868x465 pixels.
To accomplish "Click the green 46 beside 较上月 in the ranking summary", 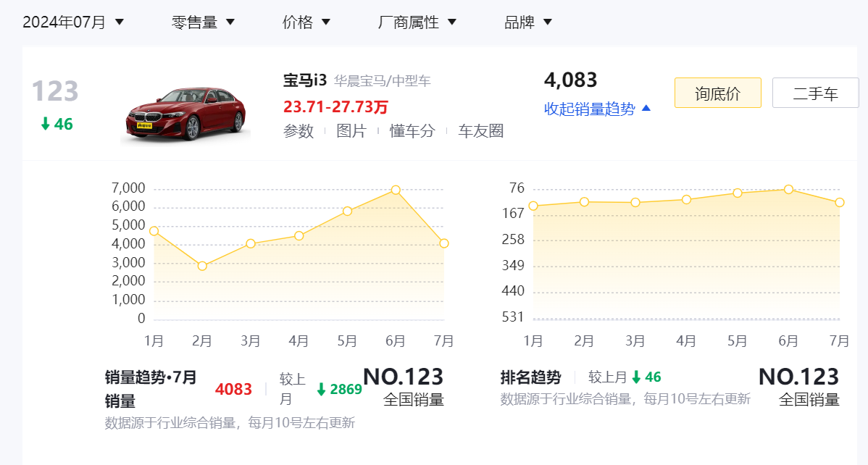I will point(646,377).
